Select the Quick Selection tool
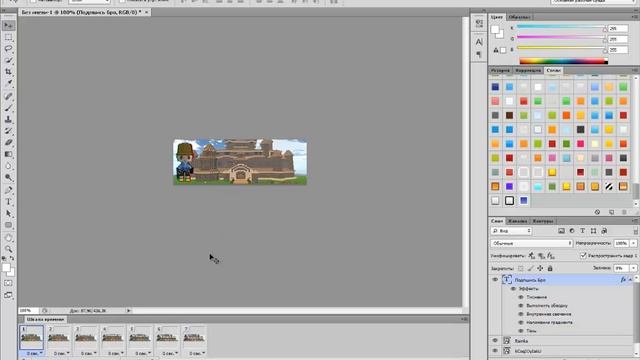 click(x=8, y=60)
